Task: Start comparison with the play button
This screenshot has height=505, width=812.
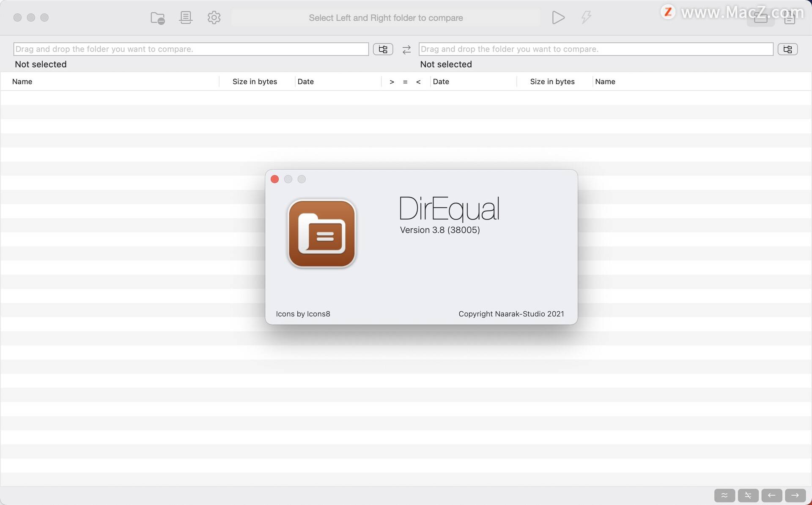Action: (x=558, y=17)
